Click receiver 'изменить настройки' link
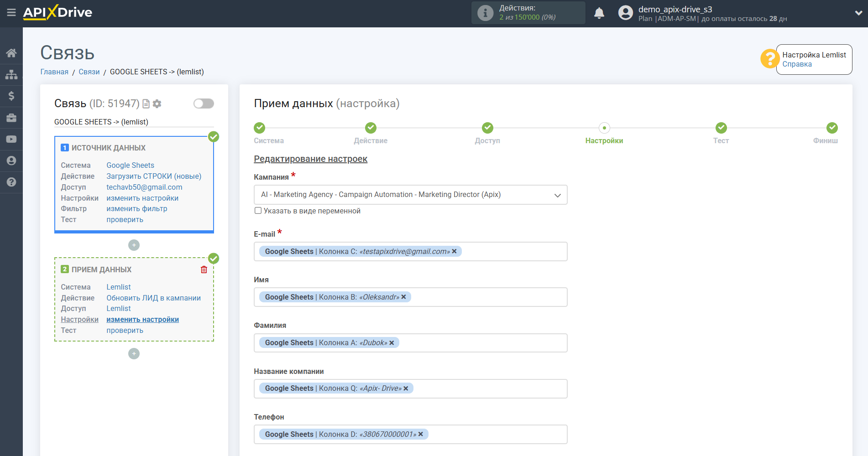The image size is (868, 456). click(x=142, y=319)
